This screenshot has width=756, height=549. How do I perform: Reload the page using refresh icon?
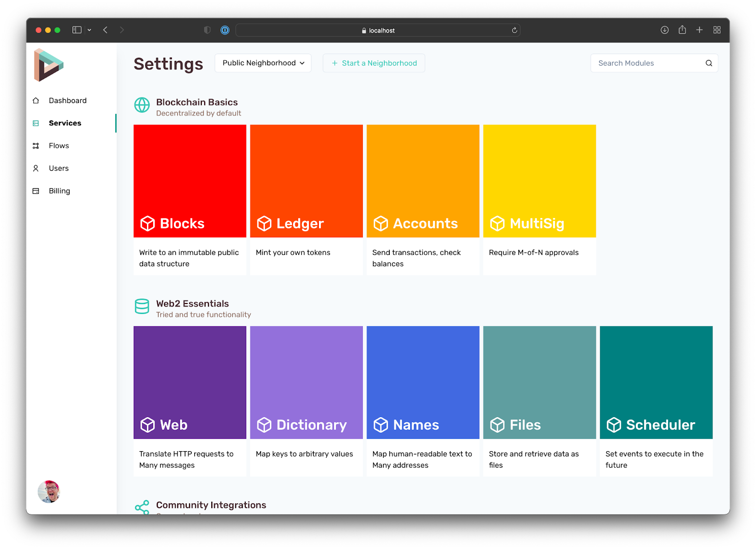pyautogui.click(x=515, y=30)
